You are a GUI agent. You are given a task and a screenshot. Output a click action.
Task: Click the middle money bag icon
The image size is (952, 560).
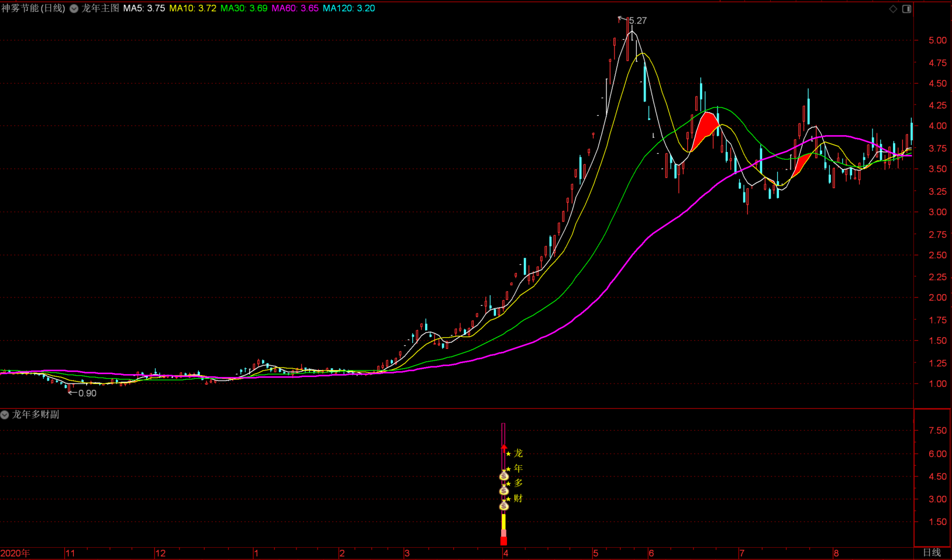(x=503, y=491)
